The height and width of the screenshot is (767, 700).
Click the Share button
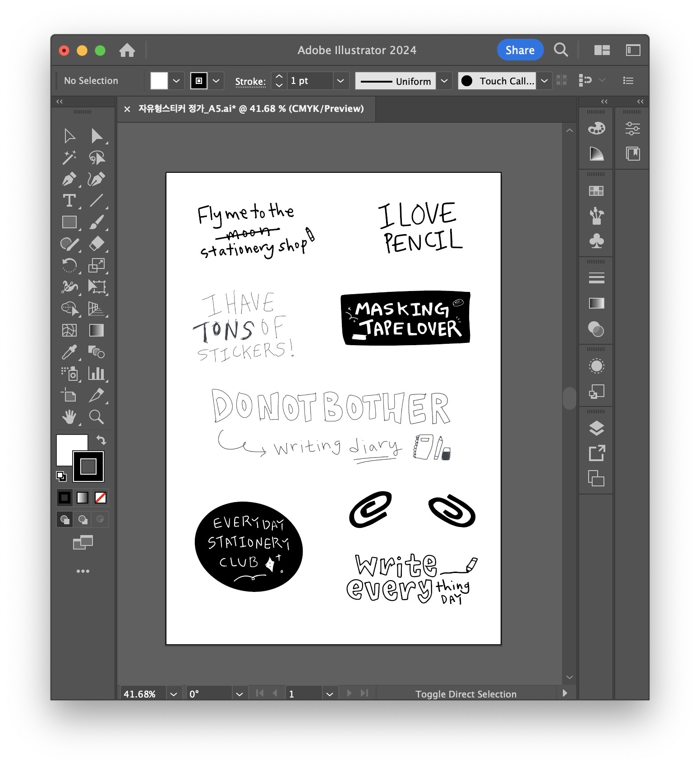[520, 50]
